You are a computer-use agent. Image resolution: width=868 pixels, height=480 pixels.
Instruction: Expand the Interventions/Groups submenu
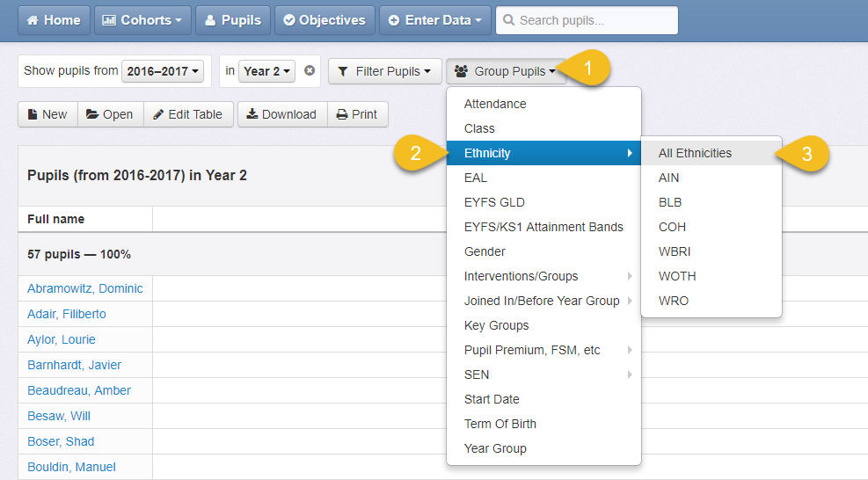tap(543, 276)
